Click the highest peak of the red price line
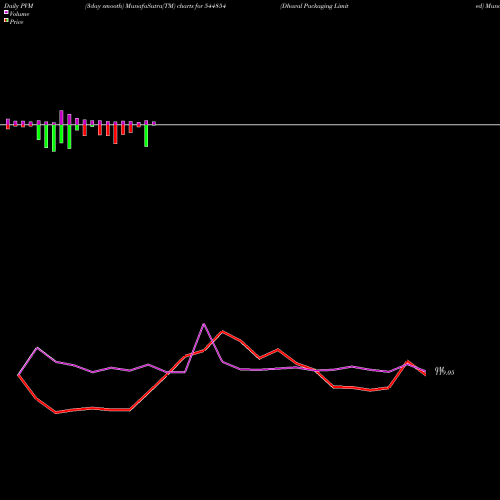Screen dimensions: 500x500 (223, 332)
